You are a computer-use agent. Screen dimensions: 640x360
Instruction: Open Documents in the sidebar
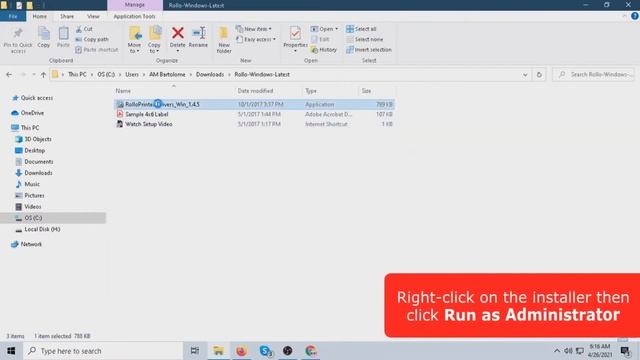(x=34, y=162)
